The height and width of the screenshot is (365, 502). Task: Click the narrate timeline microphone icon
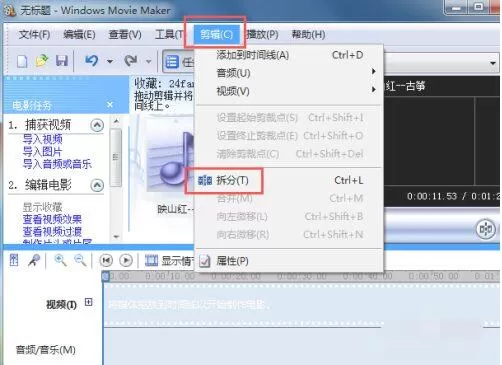point(34,260)
